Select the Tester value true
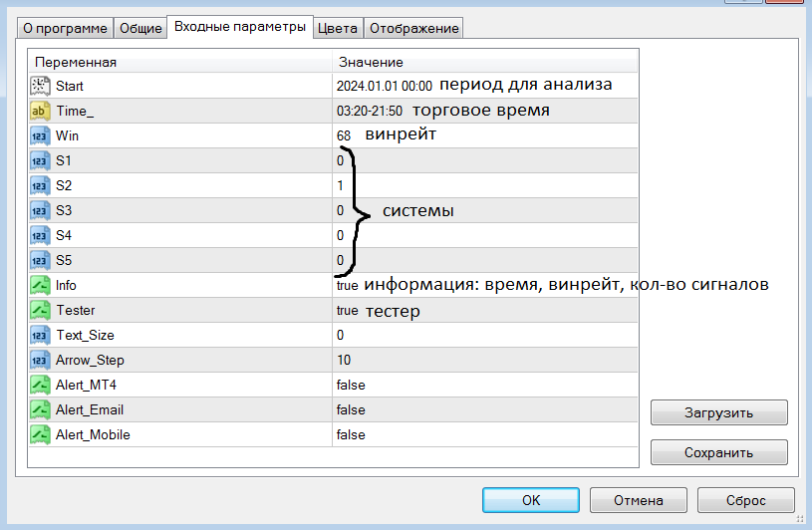The height and width of the screenshot is (530, 812). 347,310
